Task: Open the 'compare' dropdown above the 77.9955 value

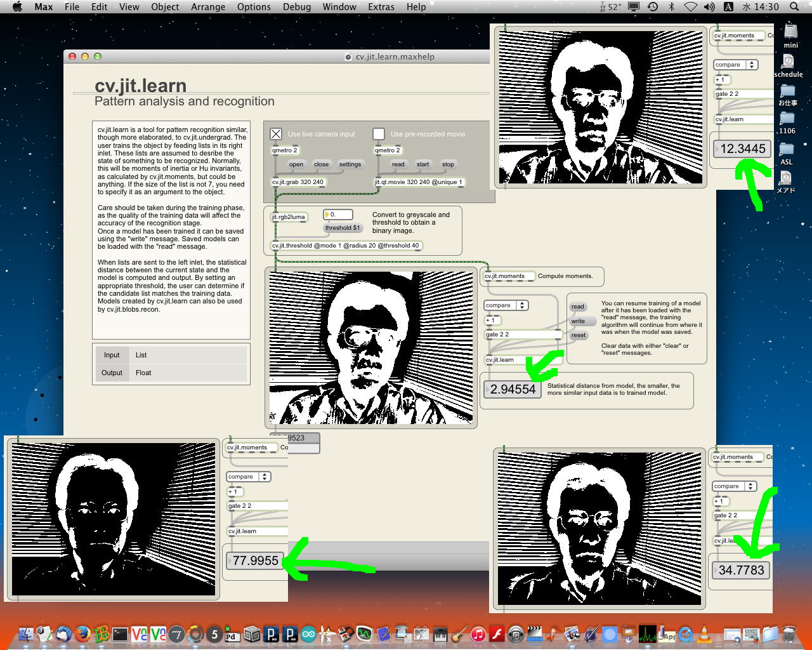Action: (x=249, y=477)
